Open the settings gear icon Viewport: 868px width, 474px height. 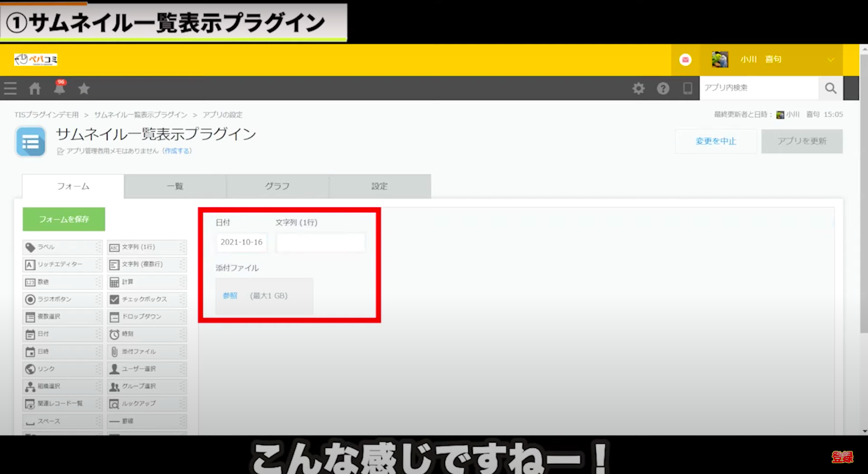click(x=638, y=89)
